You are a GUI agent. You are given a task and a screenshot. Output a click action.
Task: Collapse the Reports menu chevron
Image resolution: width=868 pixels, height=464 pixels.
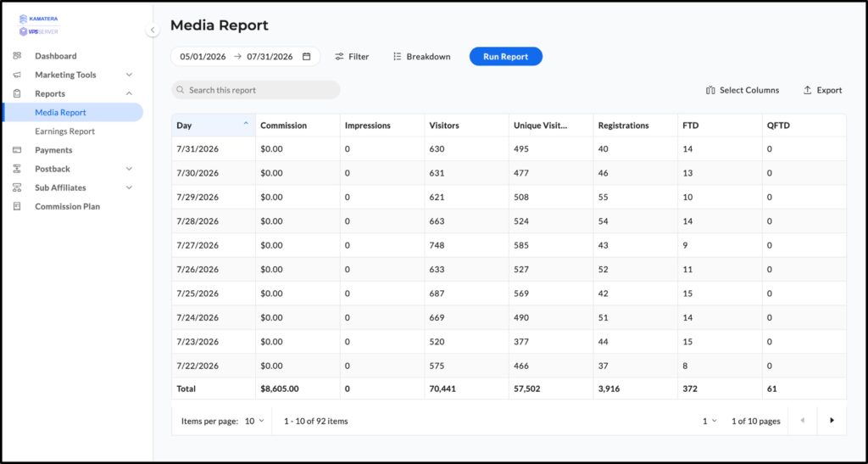click(129, 93)
